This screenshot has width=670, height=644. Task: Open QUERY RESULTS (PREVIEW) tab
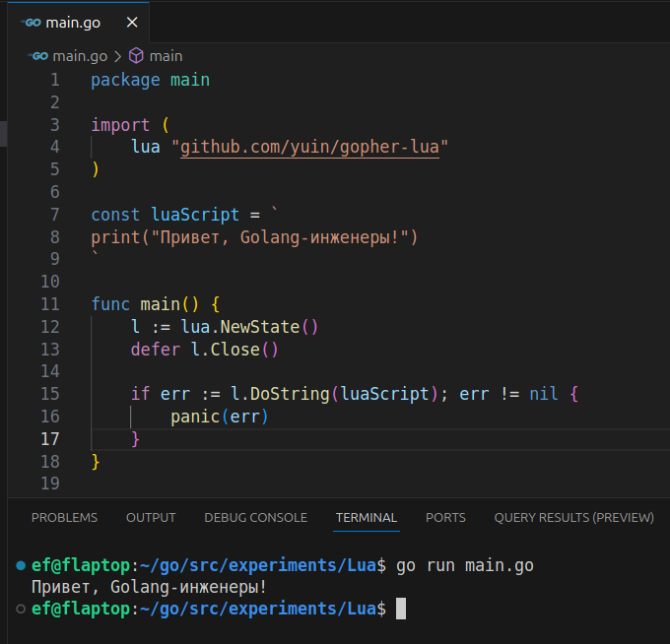(573, 518)
